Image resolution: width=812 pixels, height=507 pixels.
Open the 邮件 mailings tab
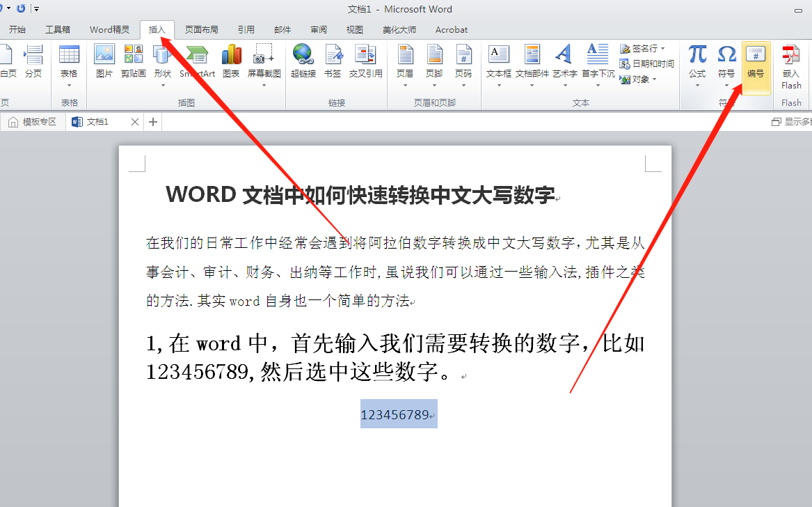pos(282,29)
